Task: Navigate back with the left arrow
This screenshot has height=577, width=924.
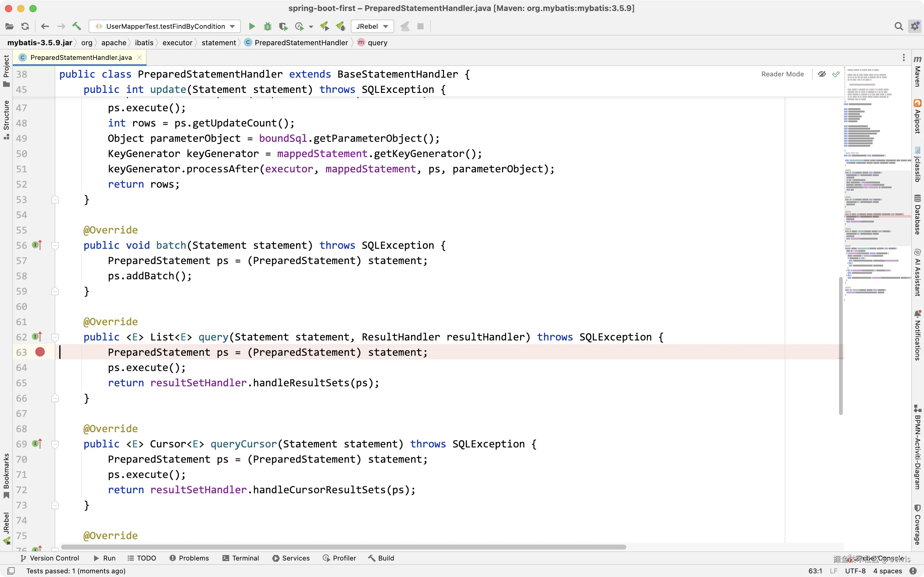Action: (x=45, y=26)
